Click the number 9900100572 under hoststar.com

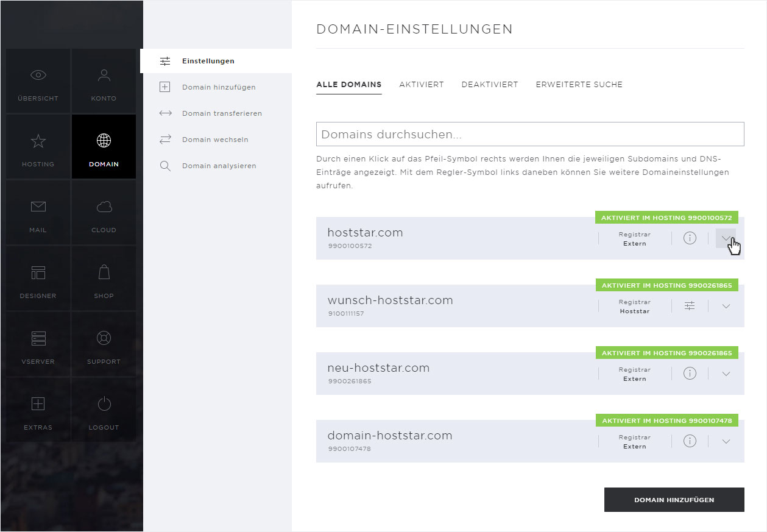point(350,246)
